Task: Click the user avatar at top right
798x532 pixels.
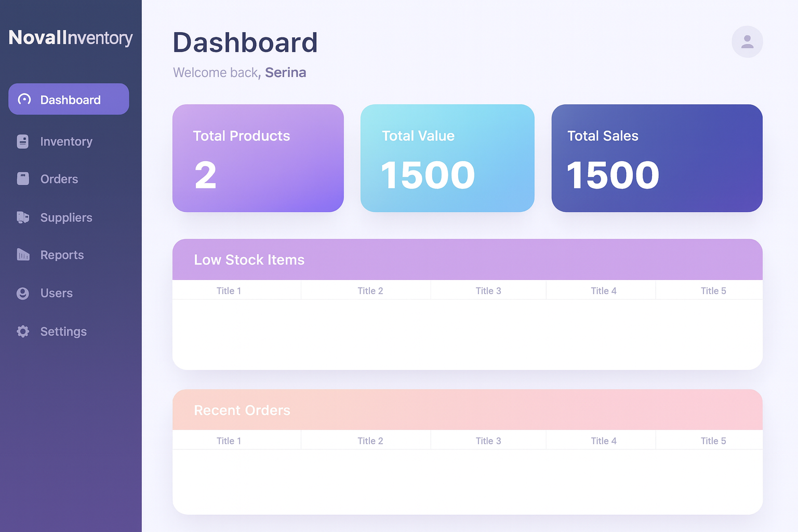Action: tap(747, 42)
